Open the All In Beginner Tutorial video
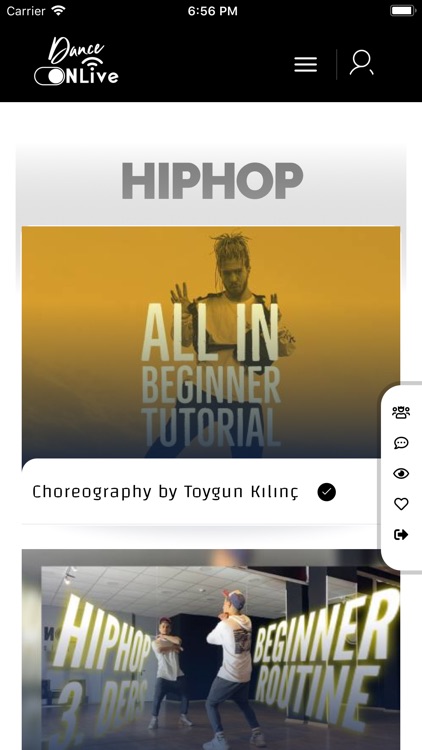This screenshot has width=422, height=750. click(x=211, y=342)
